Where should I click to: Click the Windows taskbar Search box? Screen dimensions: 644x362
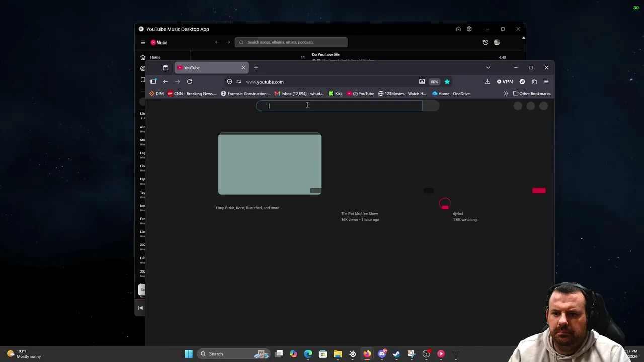(234, 354)
